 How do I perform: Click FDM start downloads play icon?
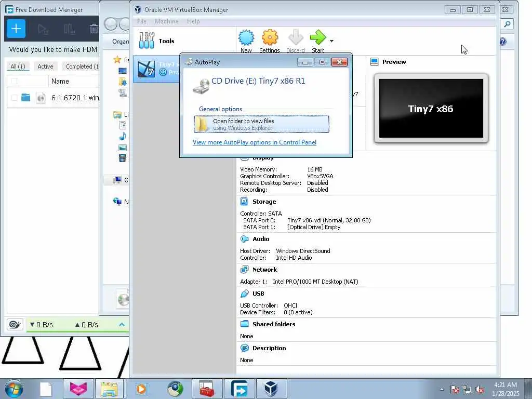(x=43, y=29)
